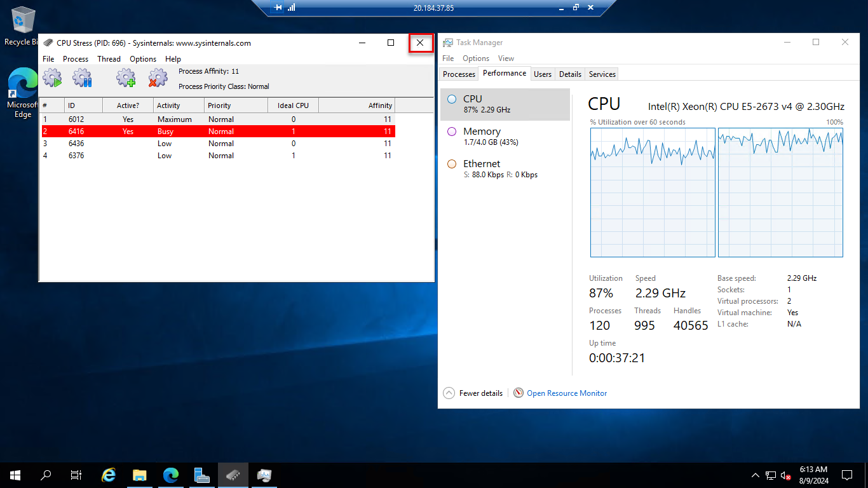Sort threads by the ID column header
Image resolution: width=868 pixels, height=488 pixels.
point(83,105)
